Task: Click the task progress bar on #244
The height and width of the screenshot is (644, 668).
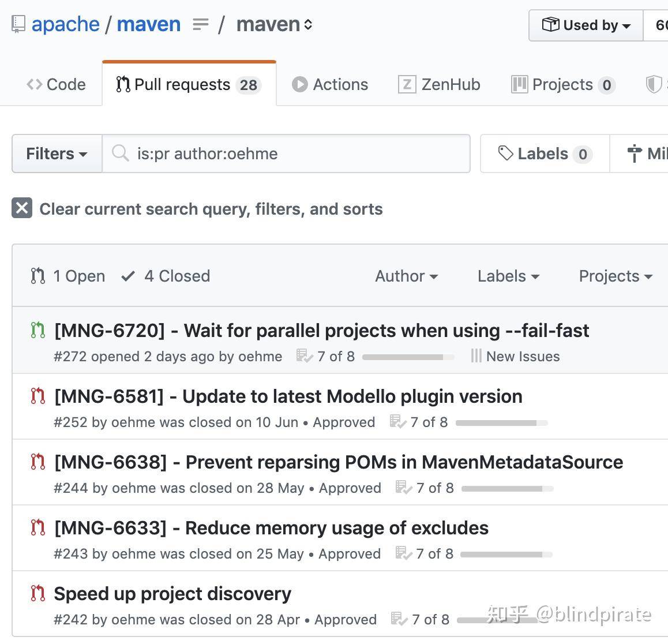Action: point(508,488)
